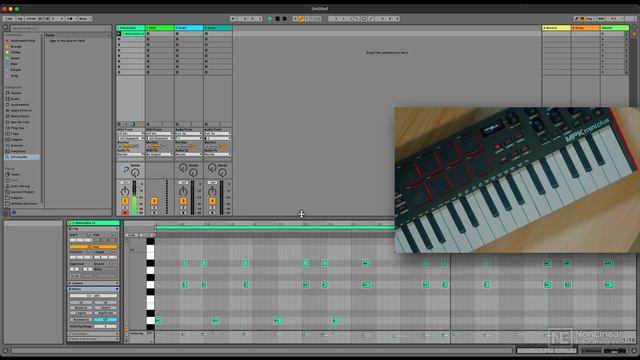Click the browser search input field
Viewport: 640px width, 360px height.
coord(60,28)
